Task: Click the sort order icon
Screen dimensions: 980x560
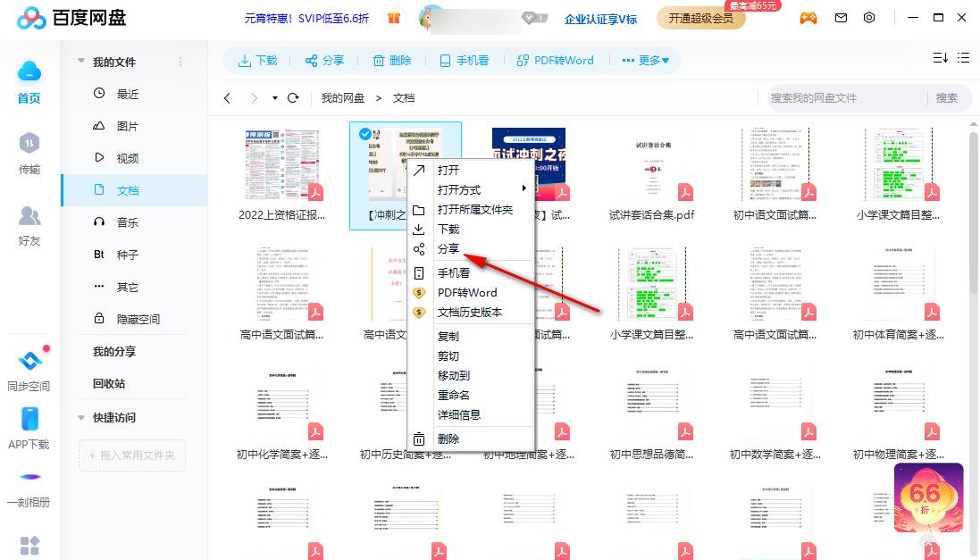Action: click(940, 58)
